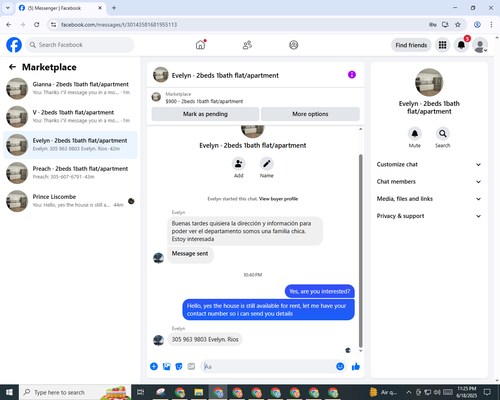Click the 'Message sent' bubble
Image resolution: width=500 pixels, height=400 pixels.
pos(190,254)
